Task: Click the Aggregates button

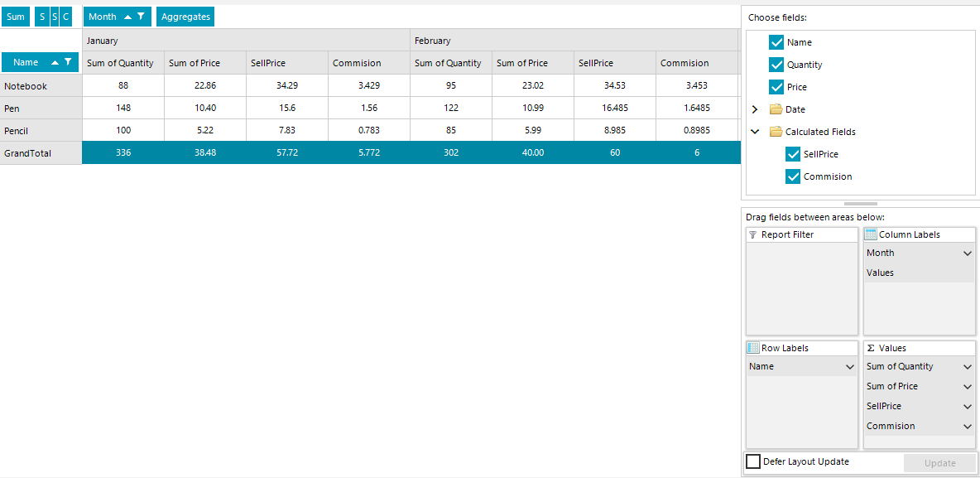Action: pyautogui.click(x=185, y=17)
